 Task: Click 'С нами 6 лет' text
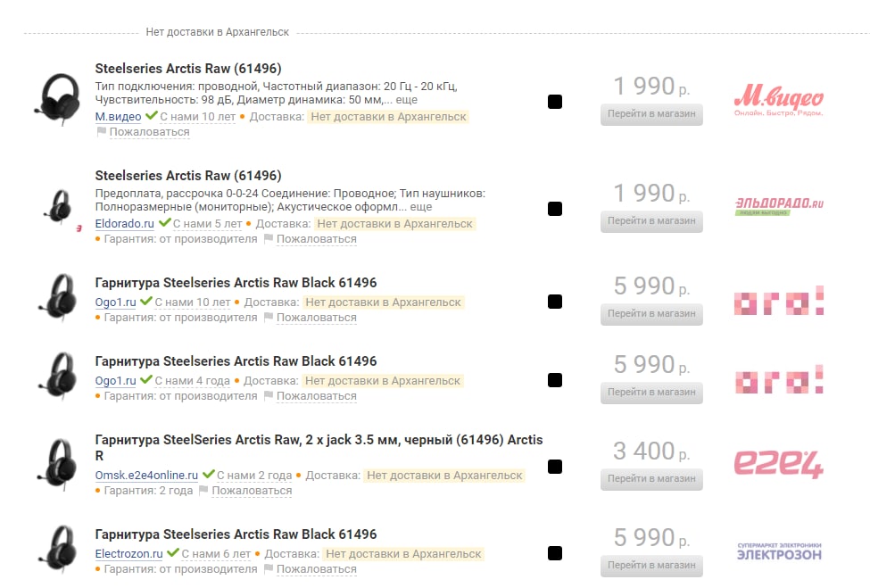(x=217, y=555)
